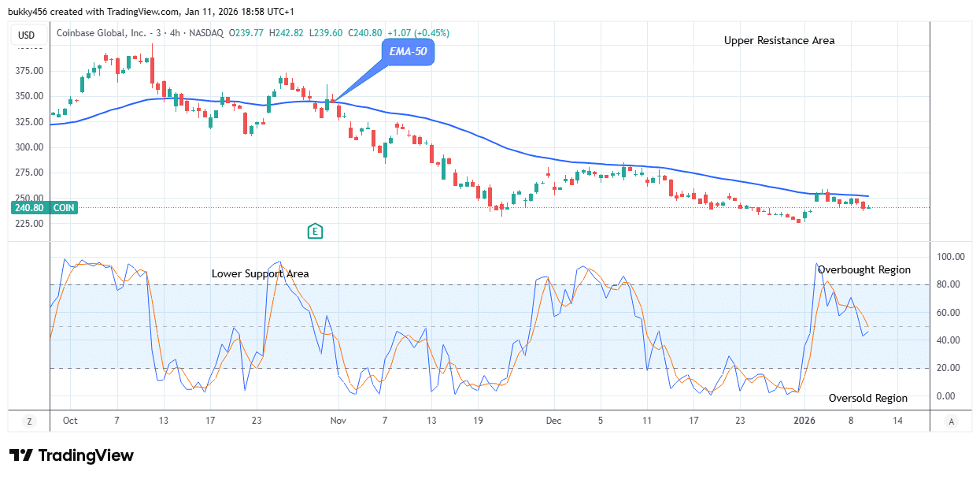Select the Dec label on the time axis

pos(553,421)
